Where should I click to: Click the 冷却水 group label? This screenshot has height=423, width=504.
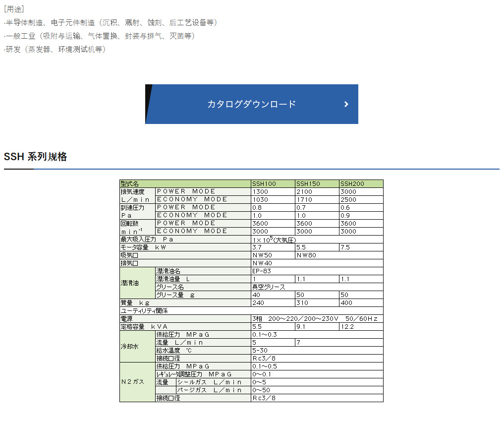coord(137,347)
